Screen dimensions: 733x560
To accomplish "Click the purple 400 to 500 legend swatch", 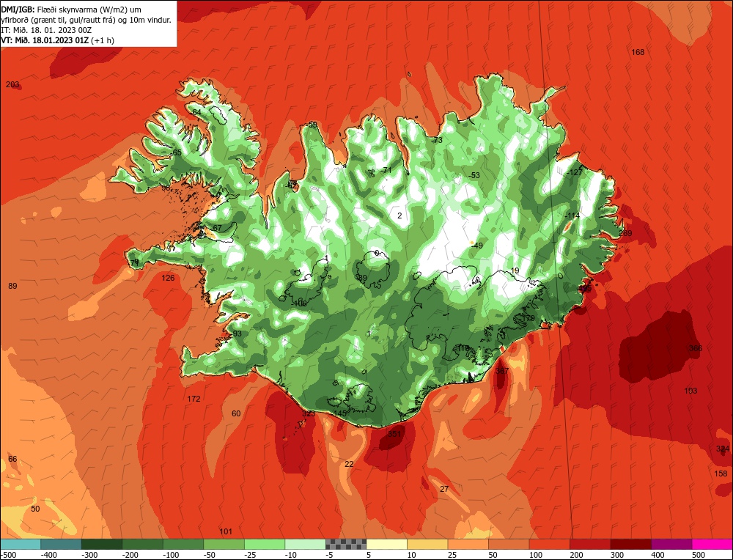I will pos(671,544).
